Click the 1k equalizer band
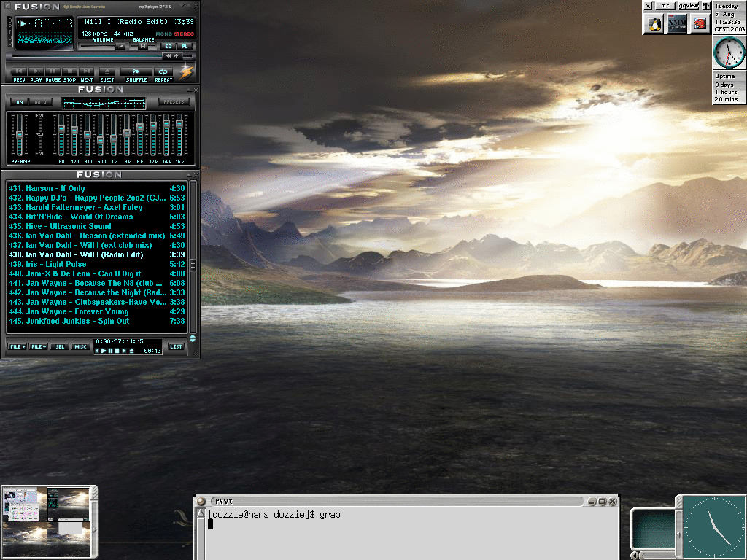The width and height of the screenshot is (747, 560). pyautogui.click(x=114, y=135)
